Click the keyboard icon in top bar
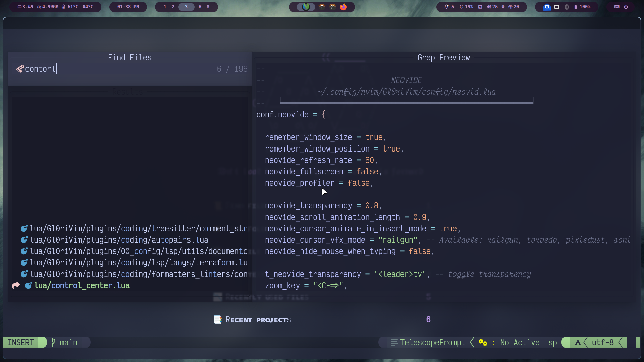Viewport: 644px width, 362px height. [x=617, y=7]
